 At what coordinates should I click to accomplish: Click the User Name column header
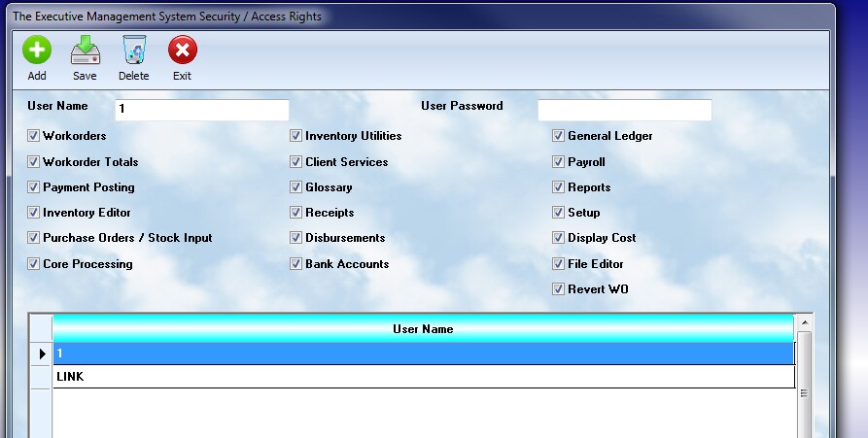pos(423,329)
